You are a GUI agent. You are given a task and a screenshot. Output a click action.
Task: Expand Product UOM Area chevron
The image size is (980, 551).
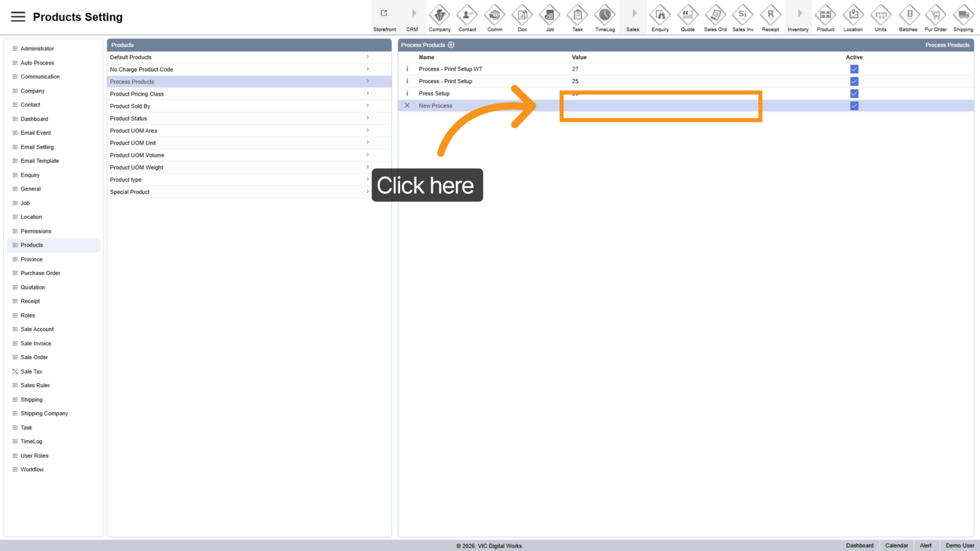click(x=367, y=131)
